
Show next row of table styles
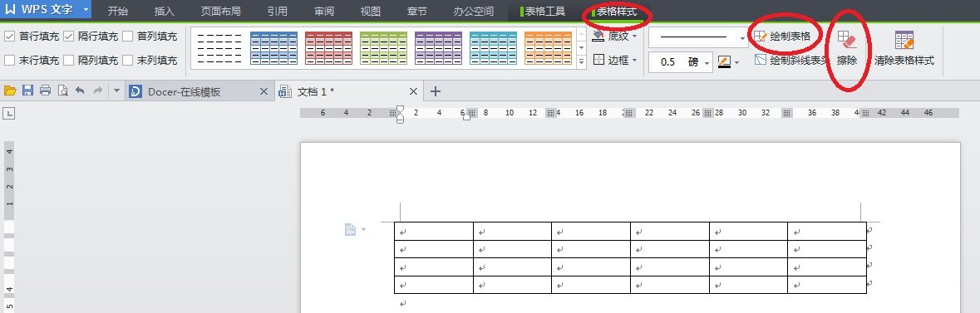pos(581,47)
